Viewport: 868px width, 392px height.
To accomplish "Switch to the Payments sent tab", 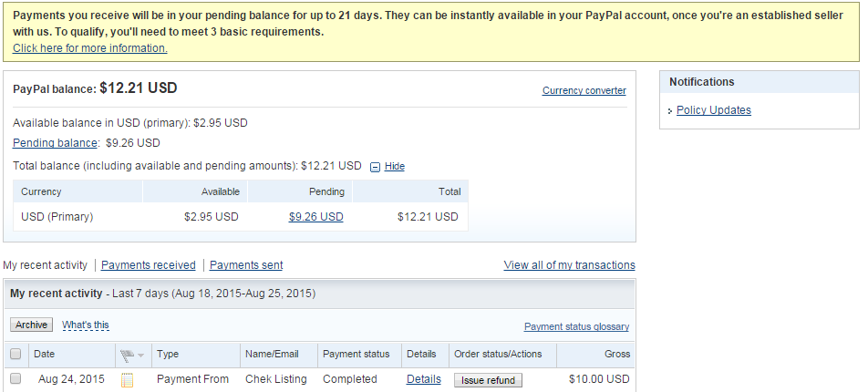I will click(246, 265).
